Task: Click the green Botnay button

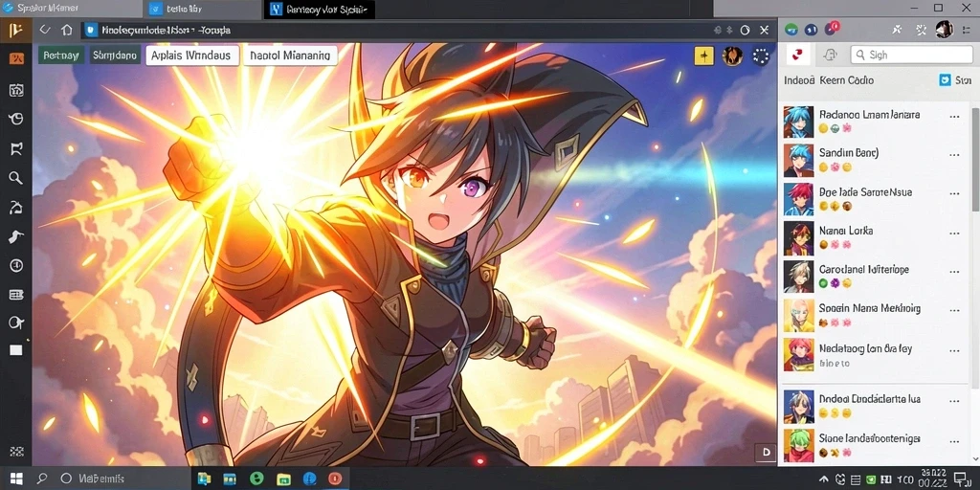Action: pyautogui.click(x=61, y=56)
